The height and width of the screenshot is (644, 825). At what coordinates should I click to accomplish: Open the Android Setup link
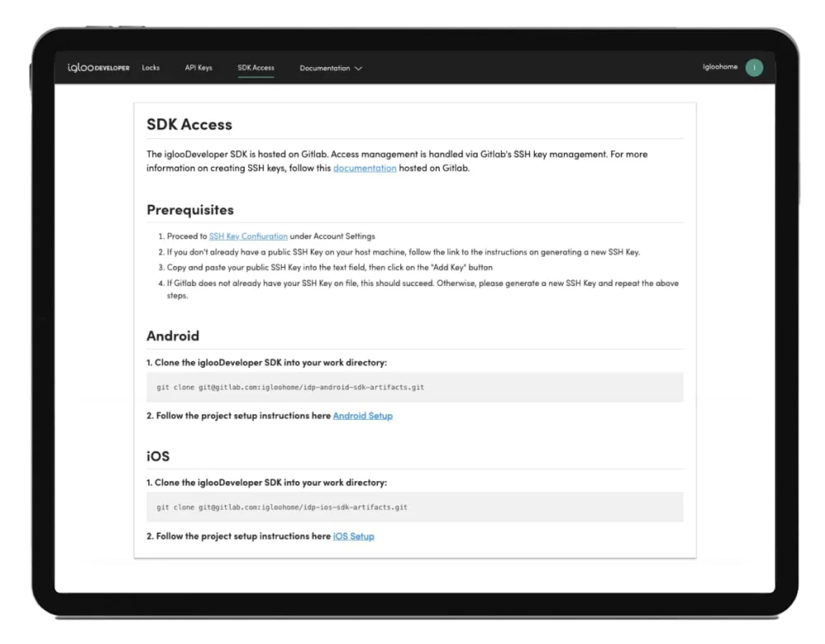(x=363, y=416)
